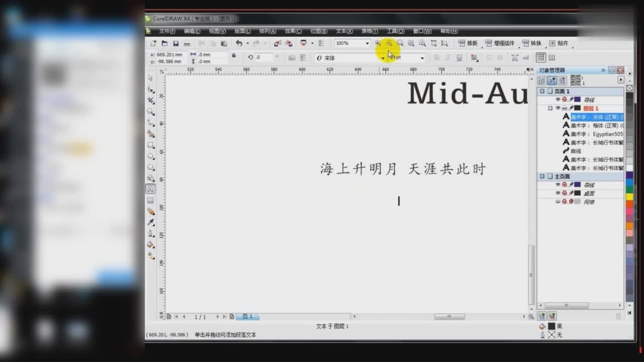Click the 排版 toolbar button

pos(468,44)
